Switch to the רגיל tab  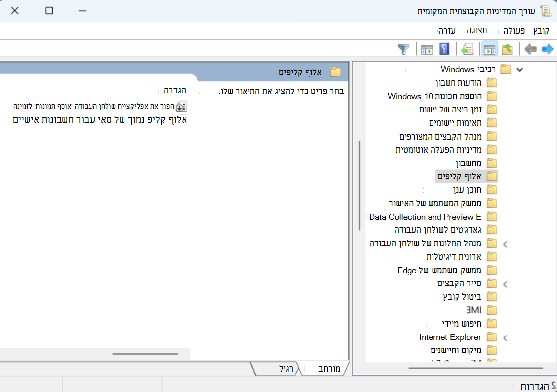tap(286, 369)
